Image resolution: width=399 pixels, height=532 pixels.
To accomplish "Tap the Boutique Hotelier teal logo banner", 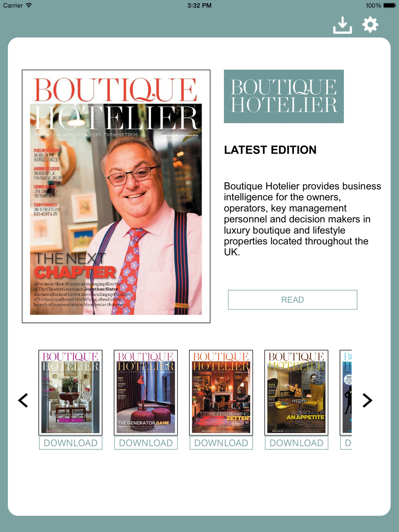I will pyautogui.click(x=284, y=96).
